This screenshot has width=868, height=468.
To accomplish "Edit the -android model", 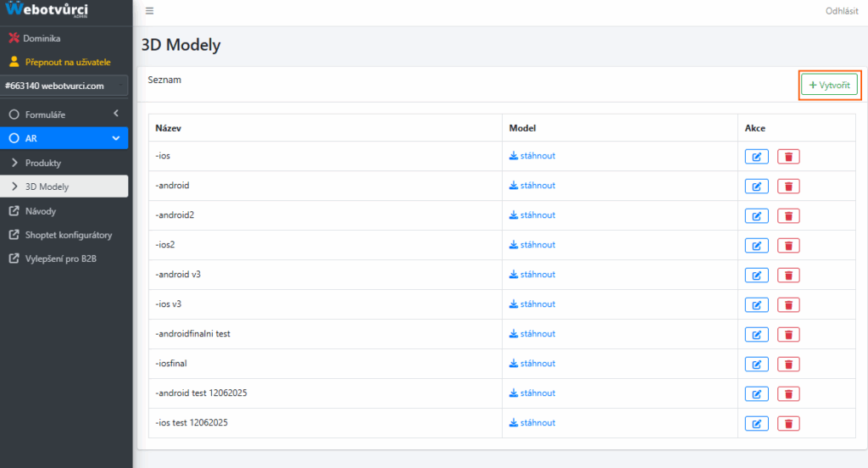I will pos(756,186).
